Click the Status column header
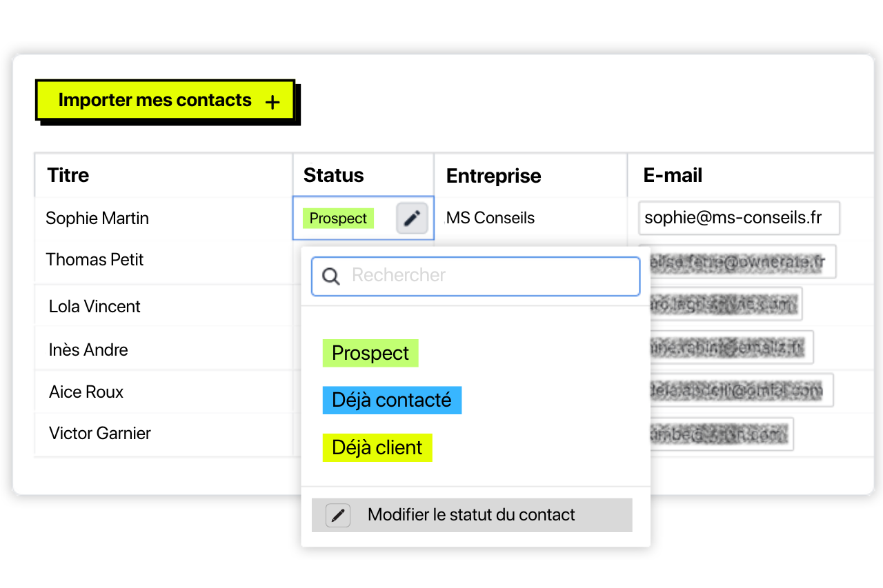Viewport: 883px width, 588px height. tap(334, 175)
